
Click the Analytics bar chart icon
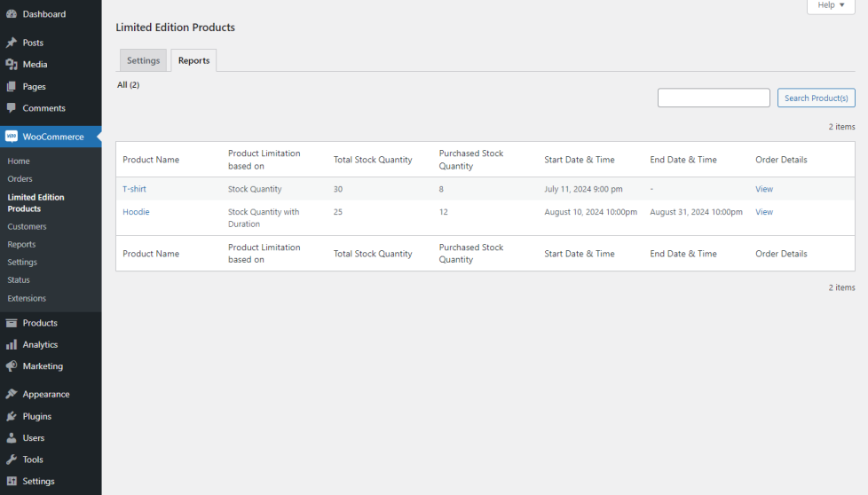pos(12,344)
